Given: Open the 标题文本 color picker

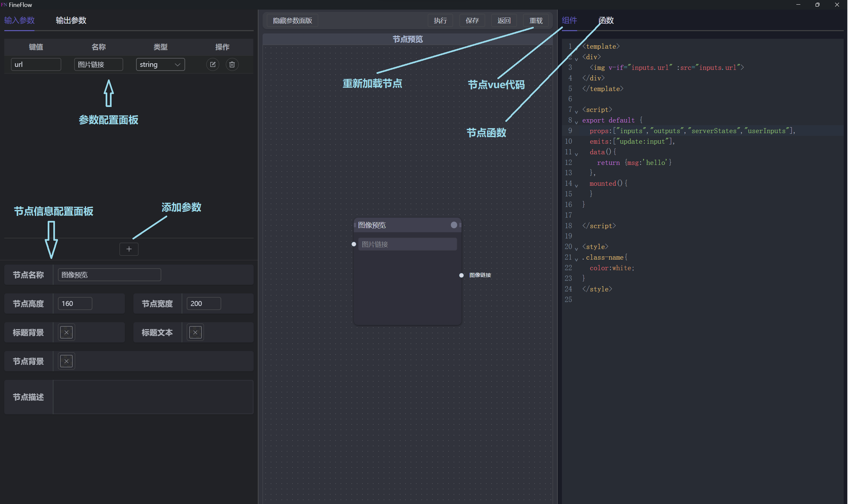Looking at the screenshot, I should (195, 332).
